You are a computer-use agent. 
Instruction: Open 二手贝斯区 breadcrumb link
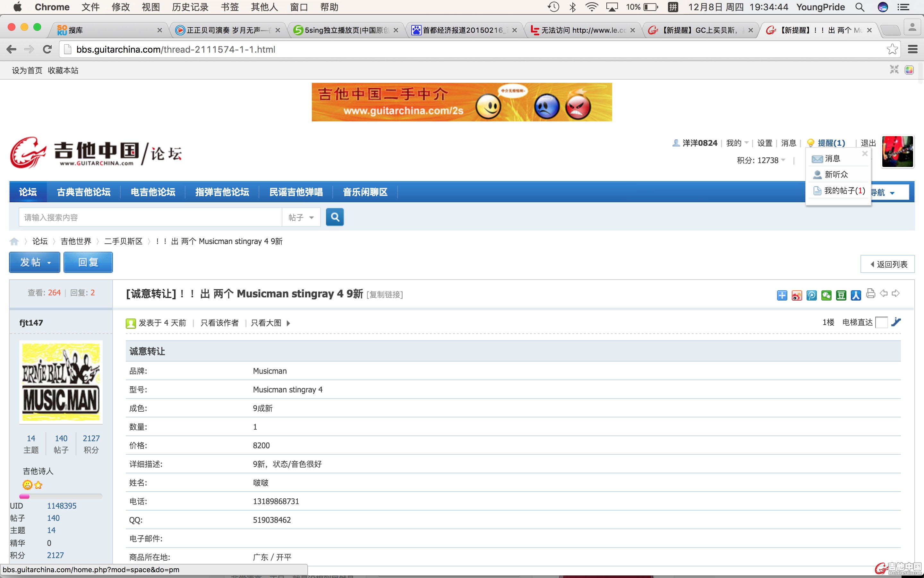pyautogui.click(x=123, y=241)
